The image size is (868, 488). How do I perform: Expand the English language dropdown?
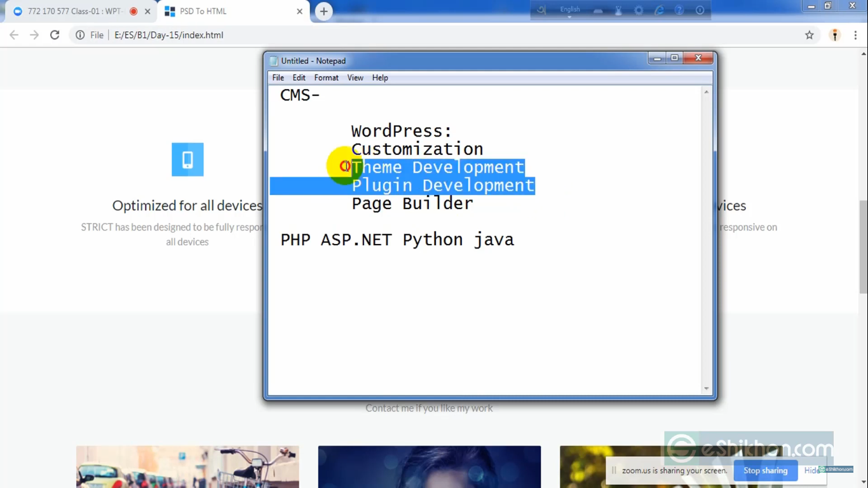(570, 10)
